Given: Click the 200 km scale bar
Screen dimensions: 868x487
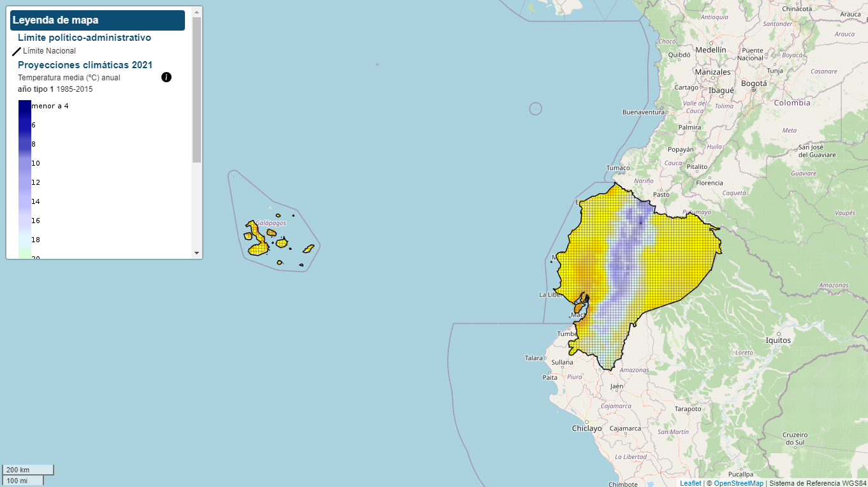Looking at the screenshot, I should point(28,470).
